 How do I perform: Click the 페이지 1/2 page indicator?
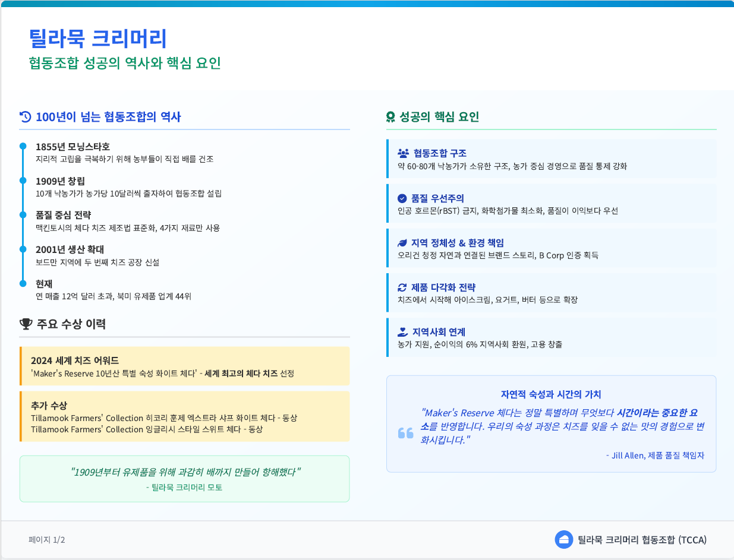tap(47, 540)
